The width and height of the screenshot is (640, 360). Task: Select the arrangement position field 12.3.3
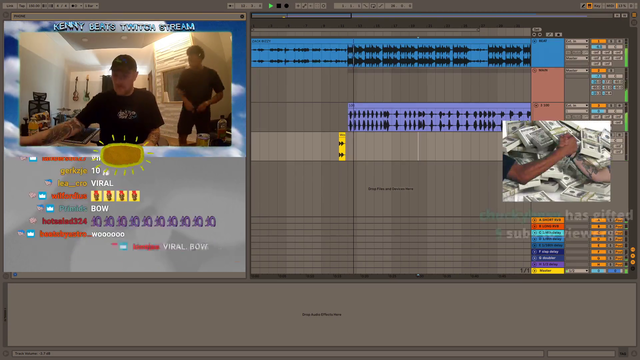pyautogui.click(x=248, y=6)
